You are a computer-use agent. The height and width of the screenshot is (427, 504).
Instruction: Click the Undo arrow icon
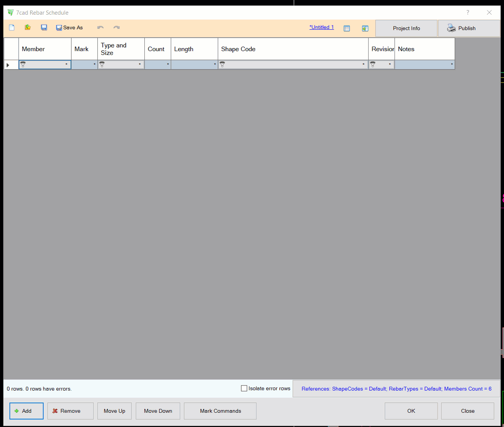pyautogui.click(x=100, y=28)
